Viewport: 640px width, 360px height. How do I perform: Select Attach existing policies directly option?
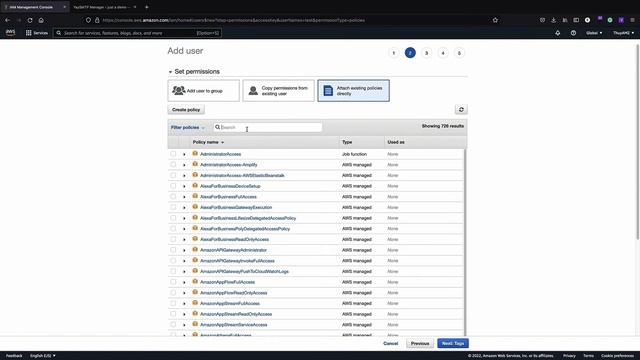(x=353, y=91)
